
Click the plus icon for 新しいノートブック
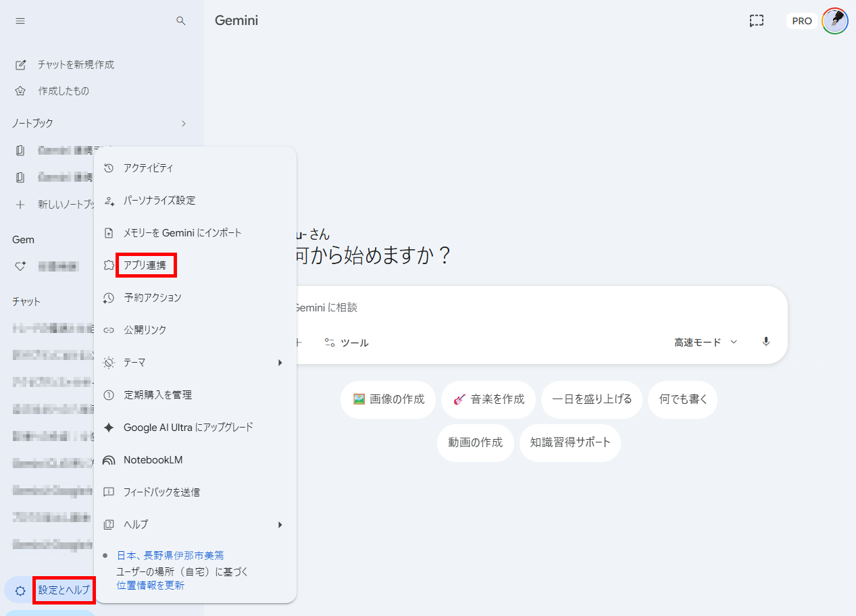(20, 204)
